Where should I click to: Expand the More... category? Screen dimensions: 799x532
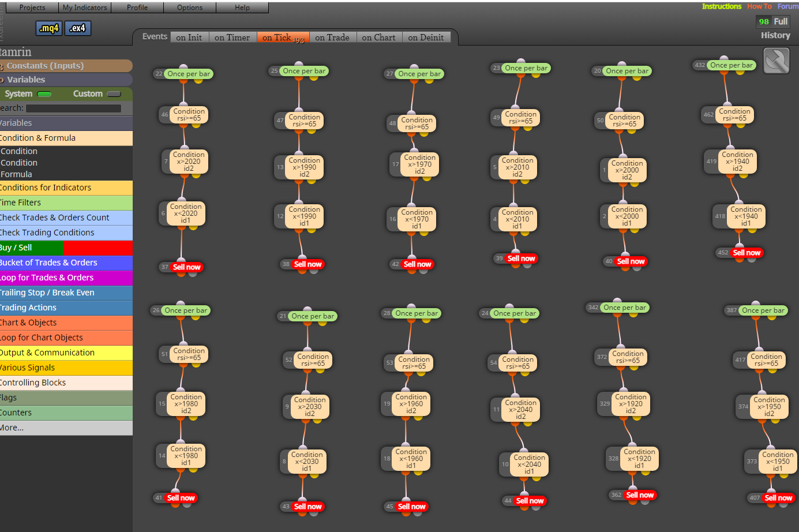pyautogui.click(x=66, y=428)
